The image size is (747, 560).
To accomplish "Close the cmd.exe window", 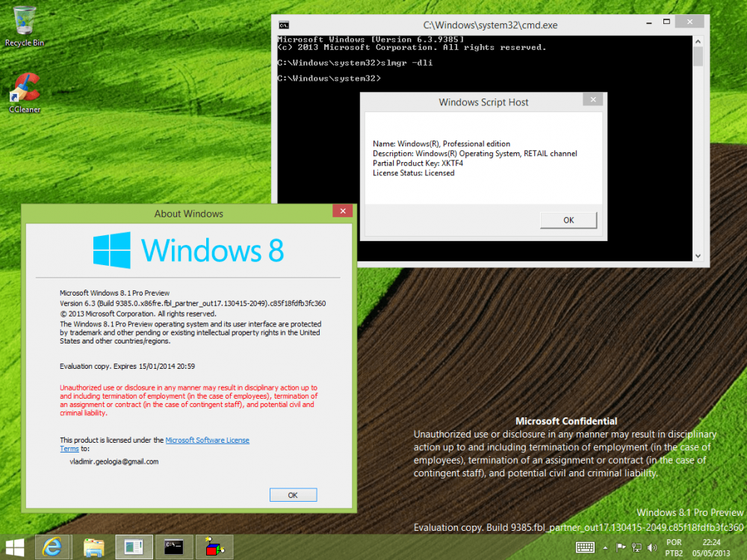I will [x=689, y=22].
